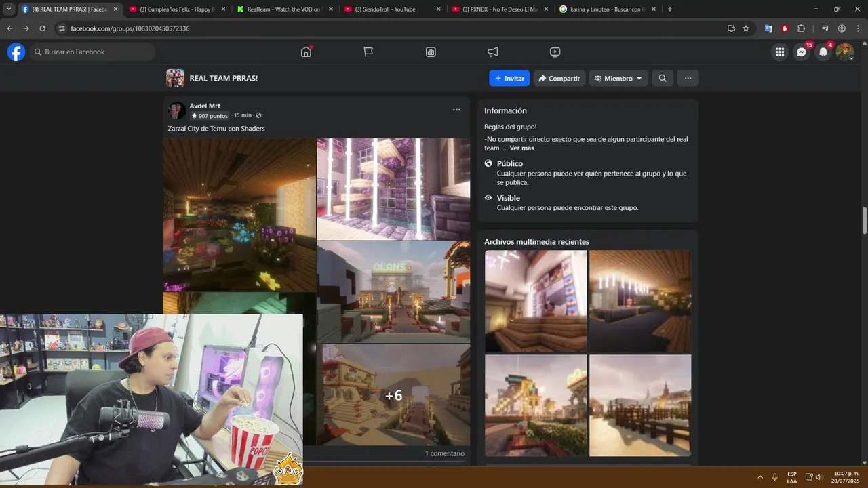Viewport: 868px width, 488px height.
Task: Open the Facebook Video icon
Action: click(x=555, y=52)
